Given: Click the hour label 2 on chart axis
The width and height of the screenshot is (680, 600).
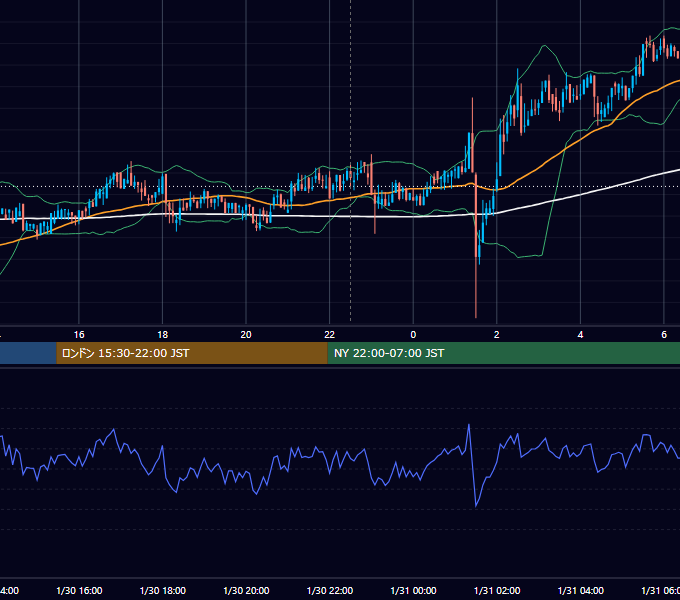Looking at the screenshot, I should (x=497, y=335).
